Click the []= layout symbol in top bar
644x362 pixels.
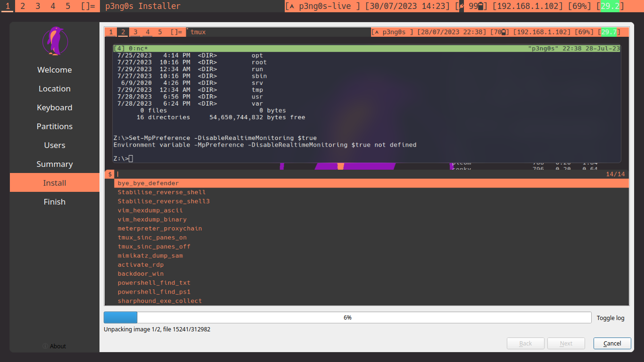pyautogui.click(x=88, y=6)
